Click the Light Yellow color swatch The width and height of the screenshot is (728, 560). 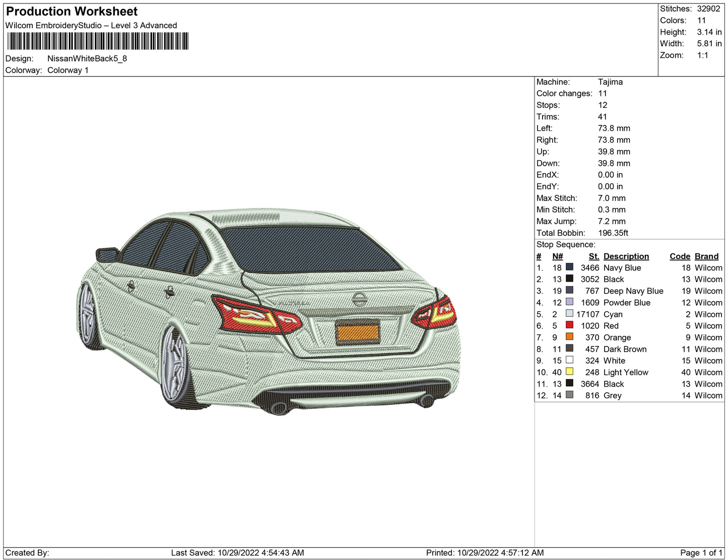569,371
